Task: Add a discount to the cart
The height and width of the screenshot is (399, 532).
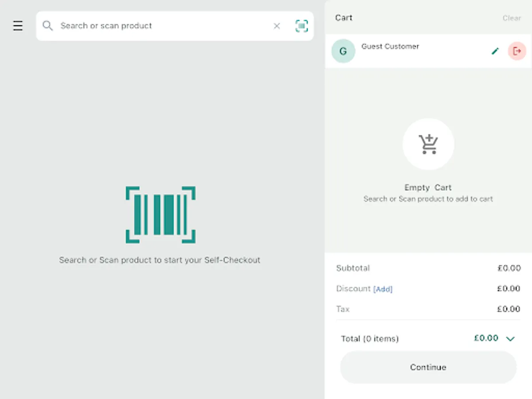Action: pyautogui.click(x=383, y=289)
